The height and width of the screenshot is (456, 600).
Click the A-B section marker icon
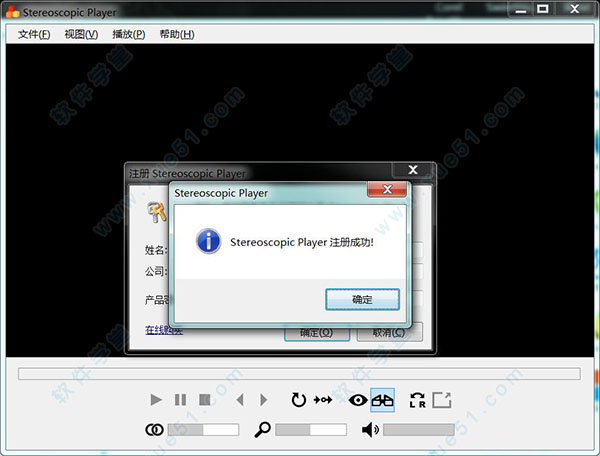pos(323,400)
